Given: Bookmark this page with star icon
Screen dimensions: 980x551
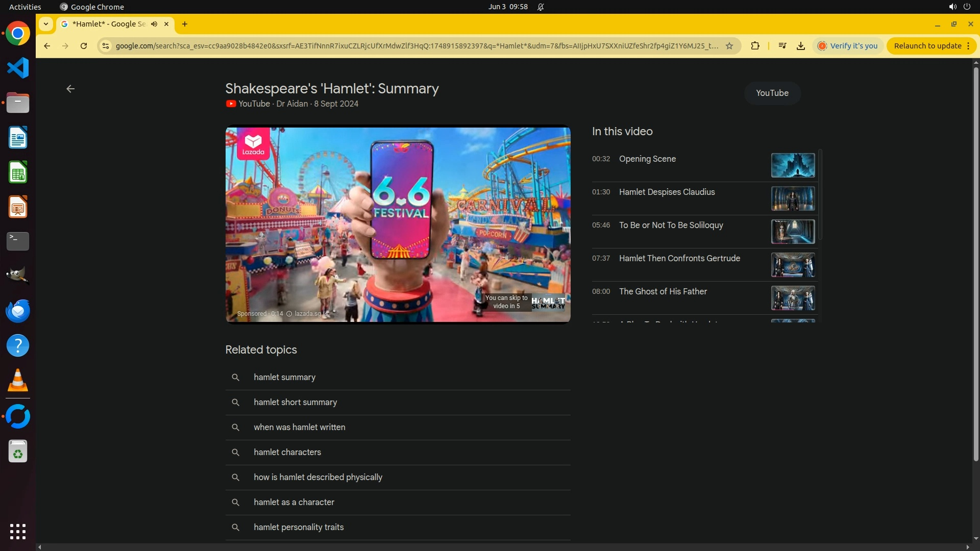Looking at the screenshot, I should pos(729,46).
